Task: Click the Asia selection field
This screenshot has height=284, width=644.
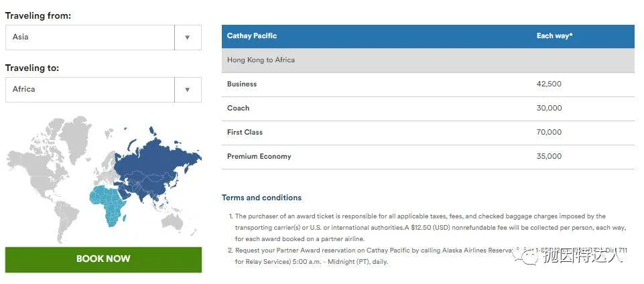Action: (x=90, y=38)
